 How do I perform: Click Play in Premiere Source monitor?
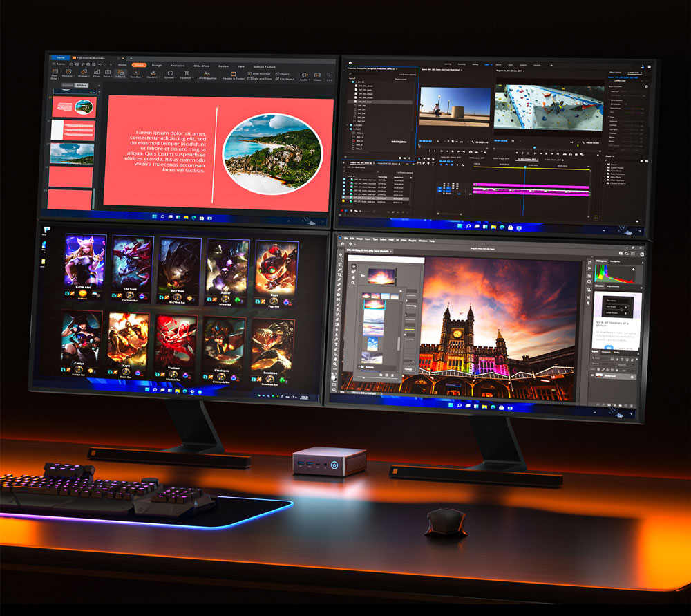453,151
